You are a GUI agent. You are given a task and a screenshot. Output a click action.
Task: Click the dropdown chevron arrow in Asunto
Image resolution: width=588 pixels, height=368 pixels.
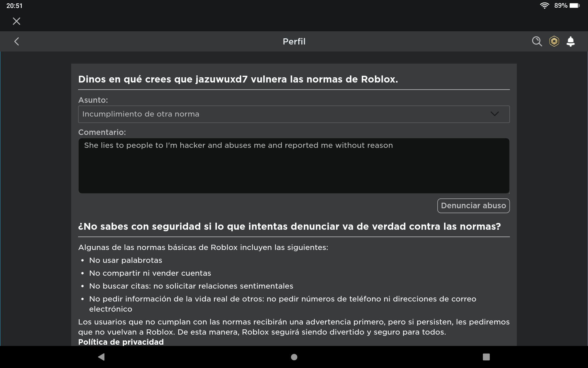point(495,114)
